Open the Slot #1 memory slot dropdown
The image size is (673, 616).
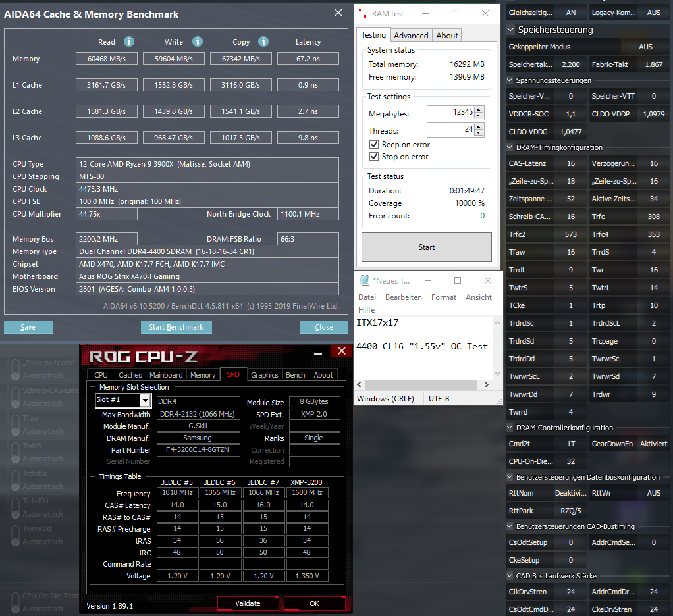(145, 401)
